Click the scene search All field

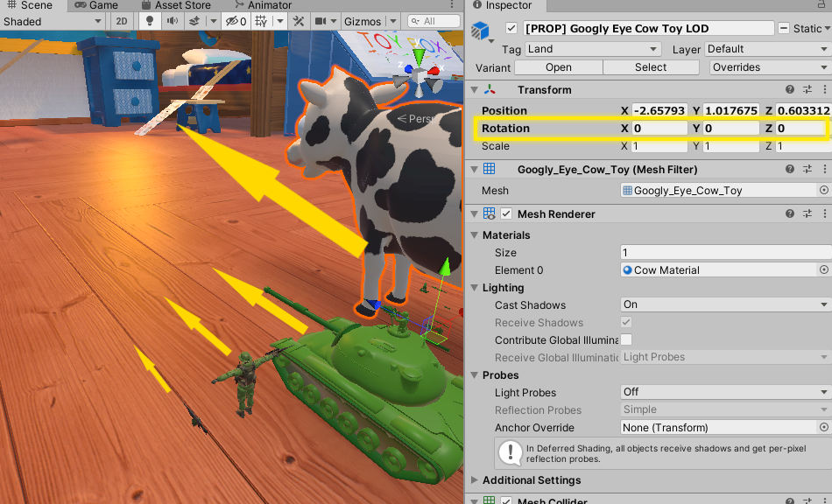[434, 21]
